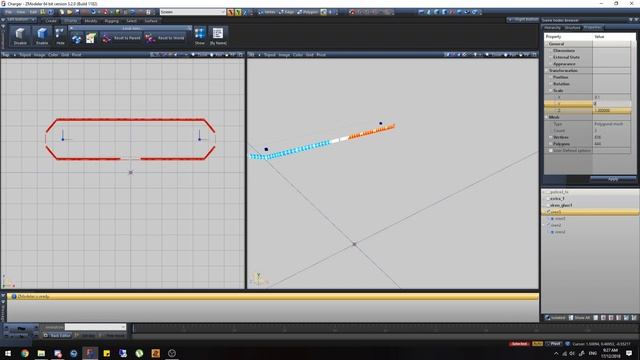
Task: Expand the Dimensions property
Action: point(550,51)
